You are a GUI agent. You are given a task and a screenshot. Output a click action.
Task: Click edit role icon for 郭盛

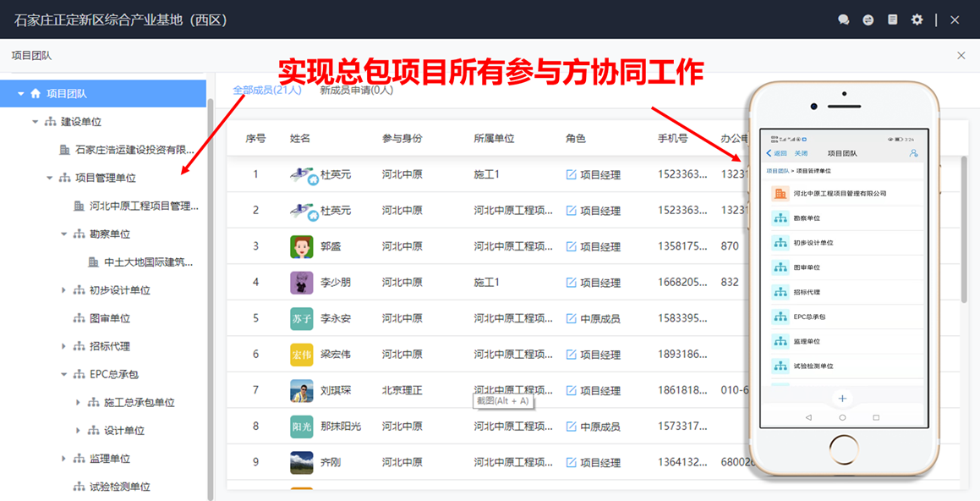pyautogui.click(x=572, y=246)
